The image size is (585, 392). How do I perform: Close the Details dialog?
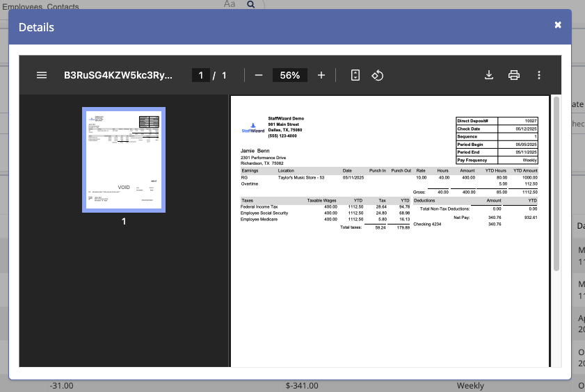[558, 25]
